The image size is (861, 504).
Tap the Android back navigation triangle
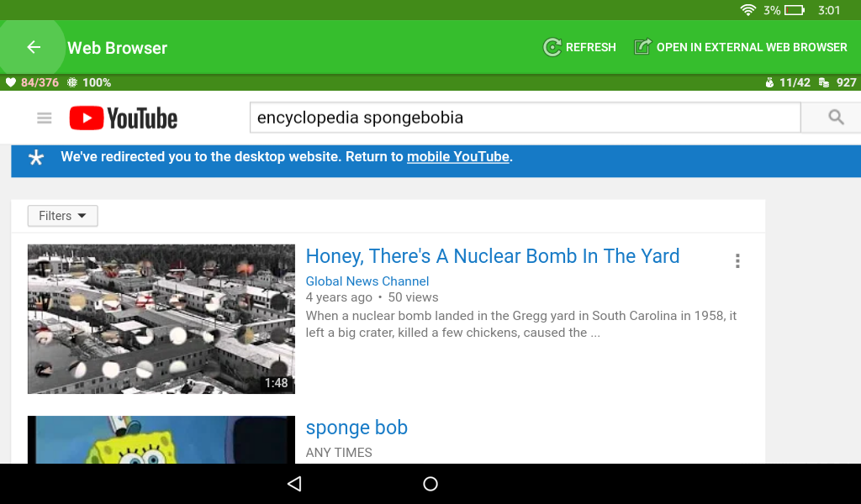295,484
